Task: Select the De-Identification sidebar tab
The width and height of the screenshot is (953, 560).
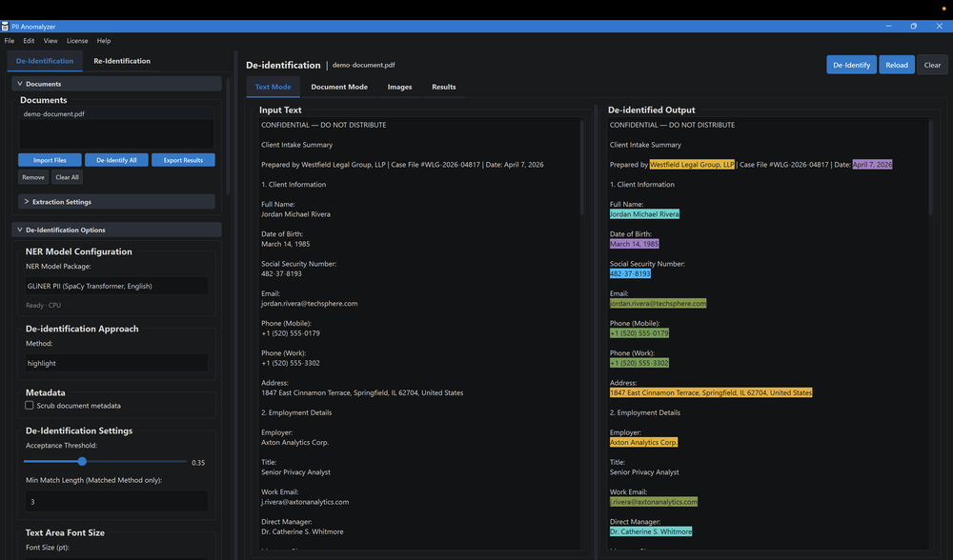Action: (x=45, y=61)
